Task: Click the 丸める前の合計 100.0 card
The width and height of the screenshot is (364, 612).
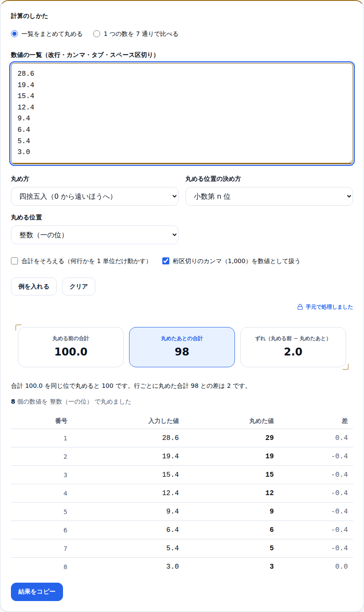Action: tap(71, 347)
